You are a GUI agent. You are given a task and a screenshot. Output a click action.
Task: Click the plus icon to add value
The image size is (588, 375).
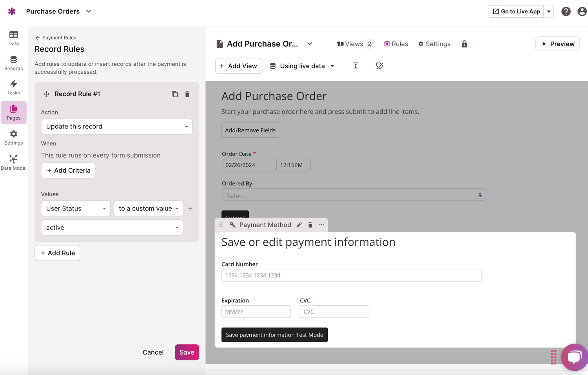[190, 209]
